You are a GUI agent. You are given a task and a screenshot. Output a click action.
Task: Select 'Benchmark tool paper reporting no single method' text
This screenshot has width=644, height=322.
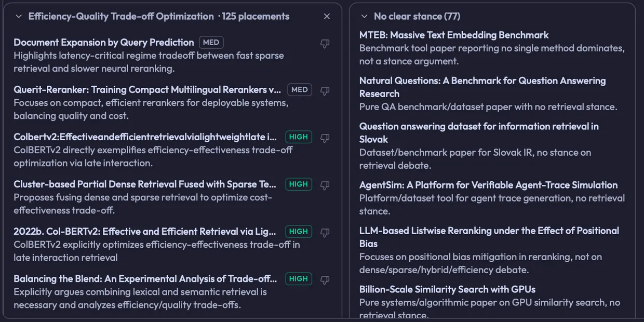(x=492, y=55)
